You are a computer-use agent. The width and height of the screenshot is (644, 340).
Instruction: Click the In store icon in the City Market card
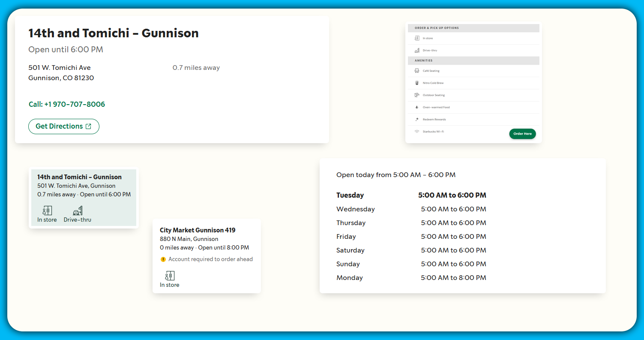pyautogui.click(x=170, y=276)
